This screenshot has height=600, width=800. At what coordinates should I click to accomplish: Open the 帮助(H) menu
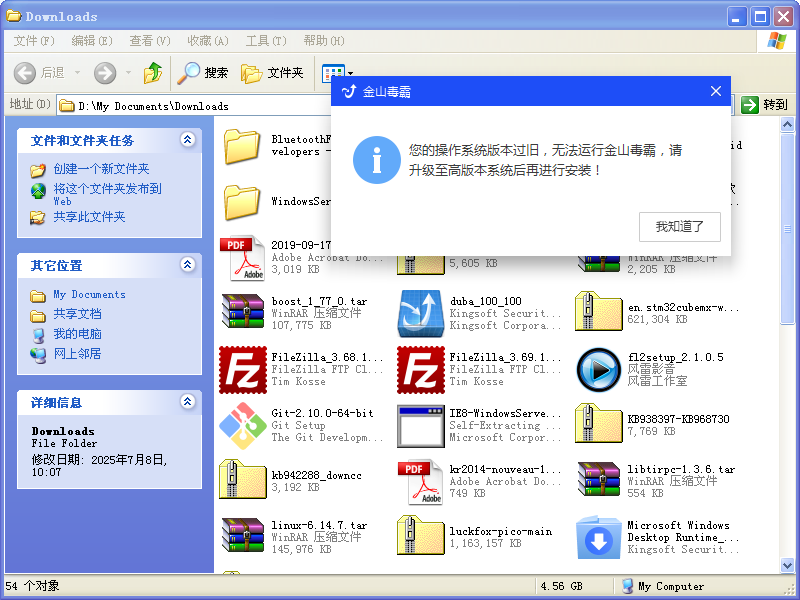[x=324, y=41]
